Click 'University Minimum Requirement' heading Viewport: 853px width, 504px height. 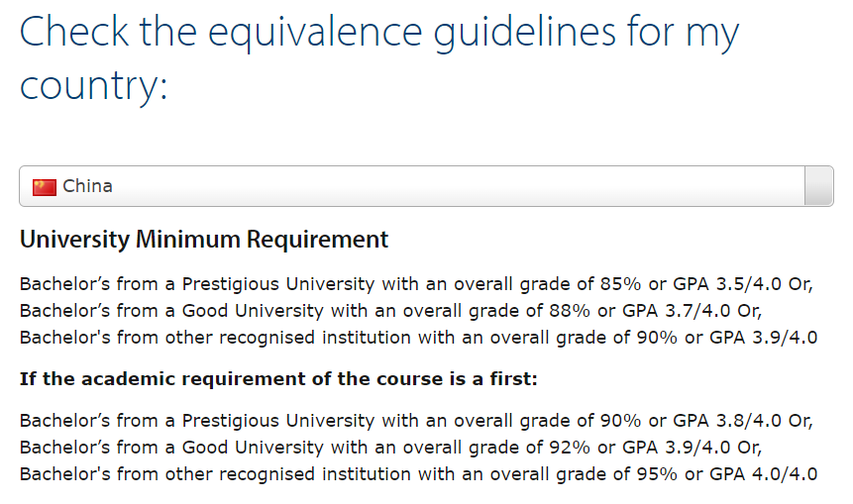(204, 240)
